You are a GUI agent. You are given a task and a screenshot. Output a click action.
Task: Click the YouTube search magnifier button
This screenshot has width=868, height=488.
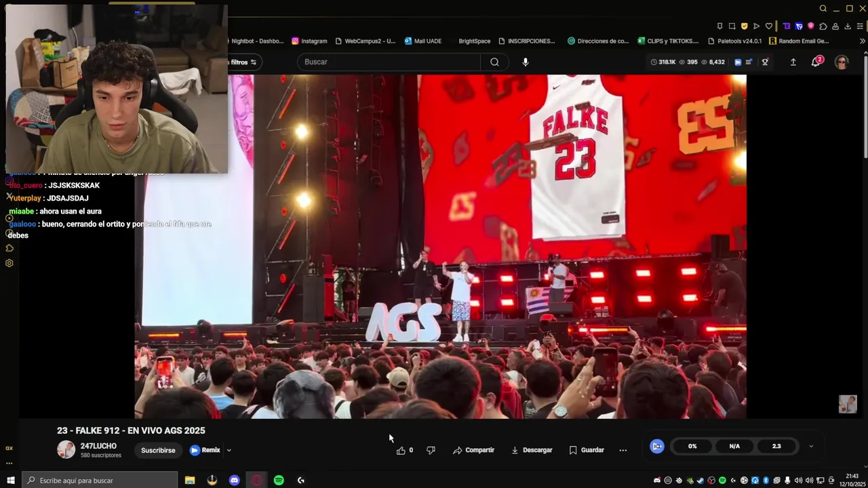tap(494, 62)
